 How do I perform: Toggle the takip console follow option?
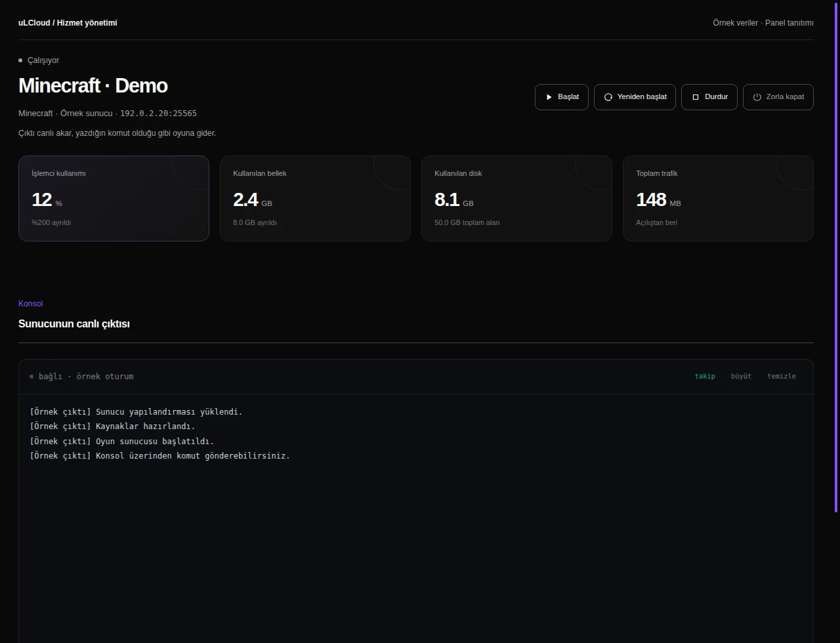point(705,376)
